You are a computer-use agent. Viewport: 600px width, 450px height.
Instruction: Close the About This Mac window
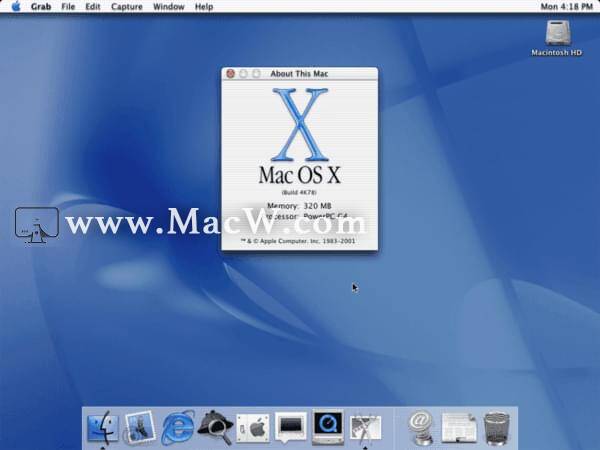(x=230, y=73)
